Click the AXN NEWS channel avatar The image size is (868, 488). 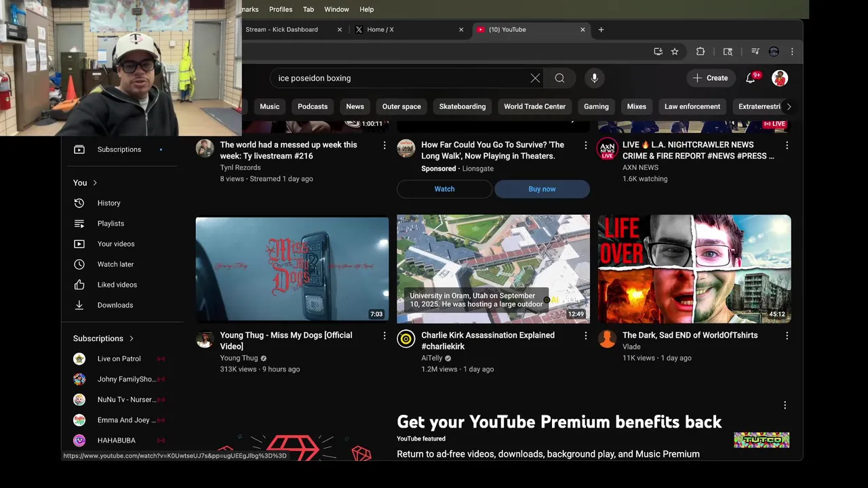point(607,148)
